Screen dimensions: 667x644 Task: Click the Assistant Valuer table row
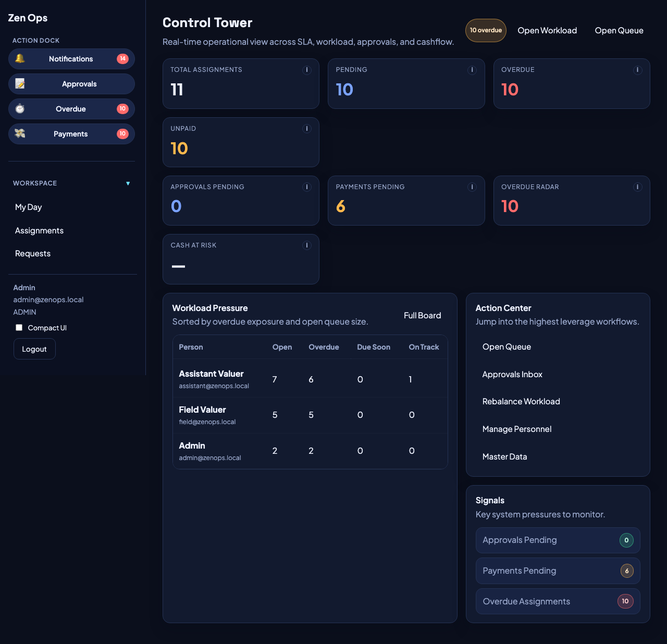point(310,379)
